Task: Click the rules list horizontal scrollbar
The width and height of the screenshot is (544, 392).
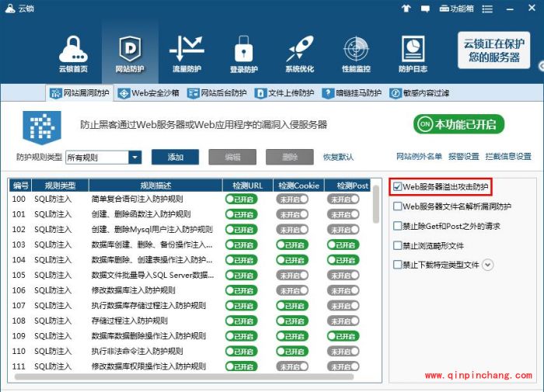Action: [184, 377]
